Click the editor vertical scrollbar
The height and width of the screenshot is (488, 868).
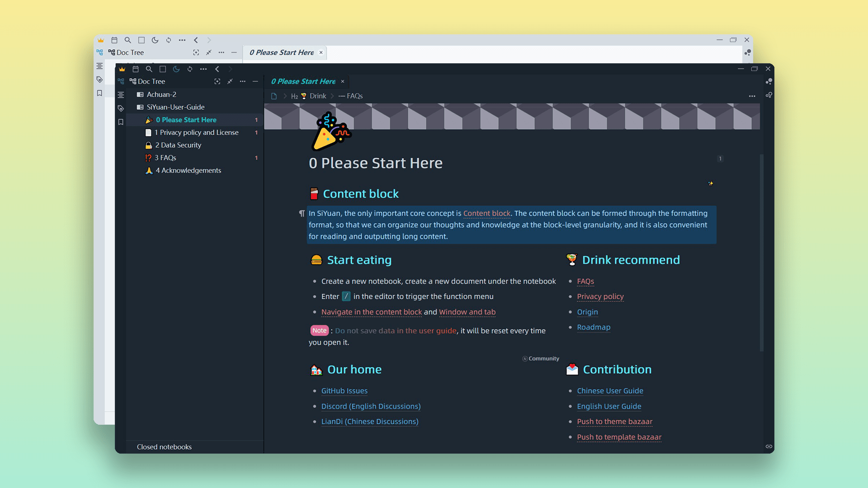pos(762,253)
